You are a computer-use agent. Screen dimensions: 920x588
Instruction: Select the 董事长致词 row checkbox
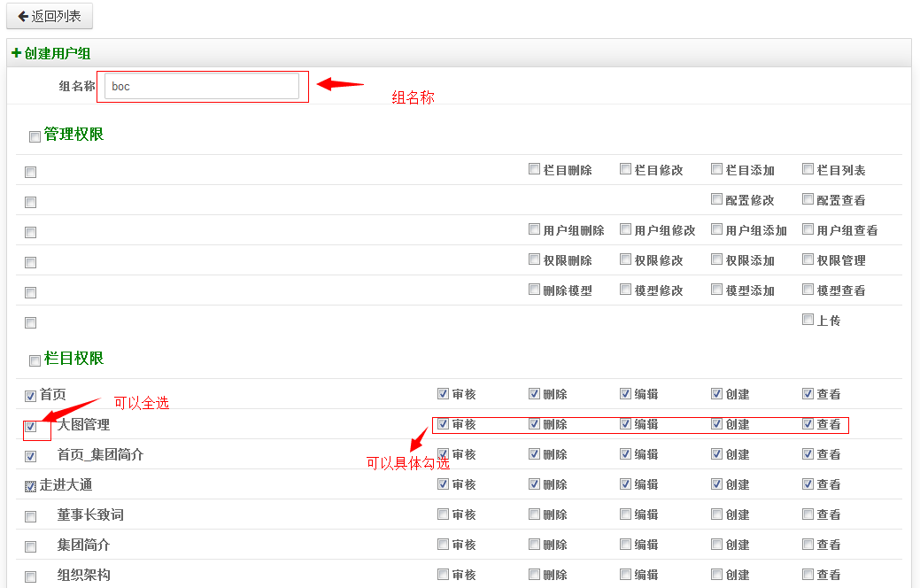pos(30,516)
